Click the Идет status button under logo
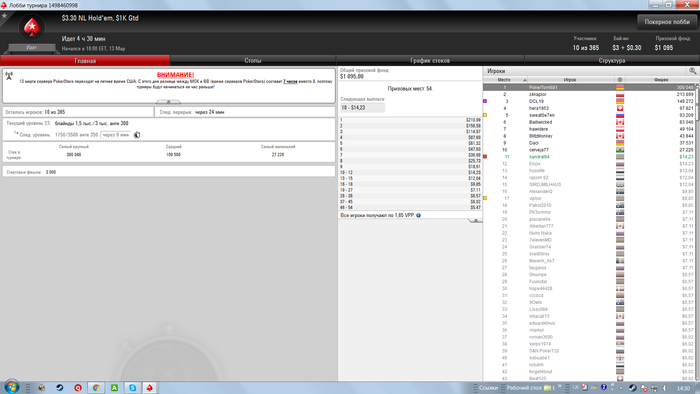Screen dimensions: 700x394 coord(32,47)
